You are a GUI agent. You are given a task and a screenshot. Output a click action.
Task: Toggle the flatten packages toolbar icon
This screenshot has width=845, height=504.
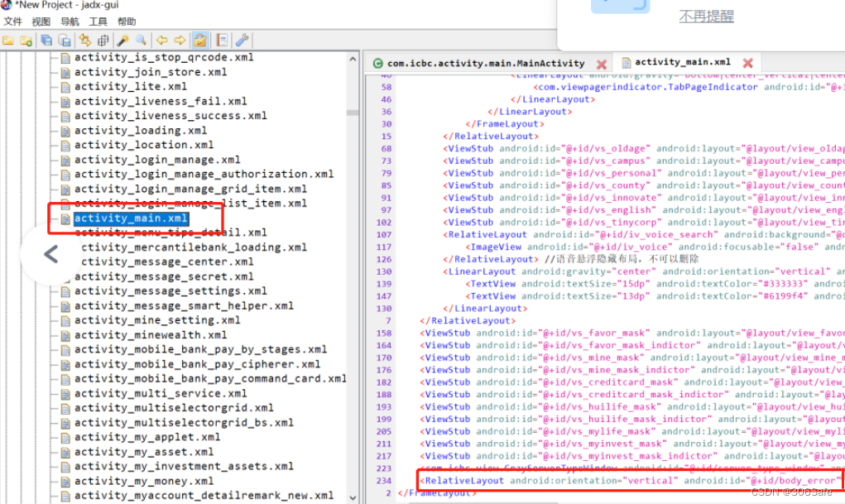point(103,41)
